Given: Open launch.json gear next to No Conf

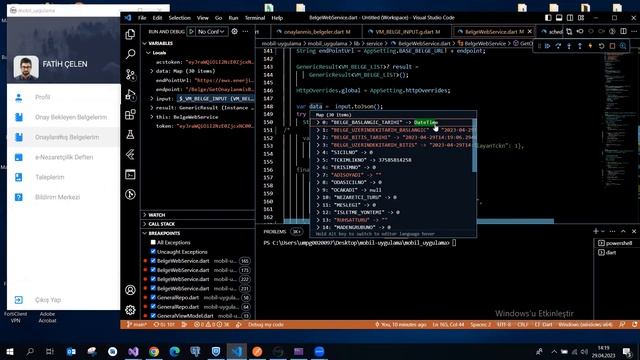Looking at the screenshot, I should (235, 31).
